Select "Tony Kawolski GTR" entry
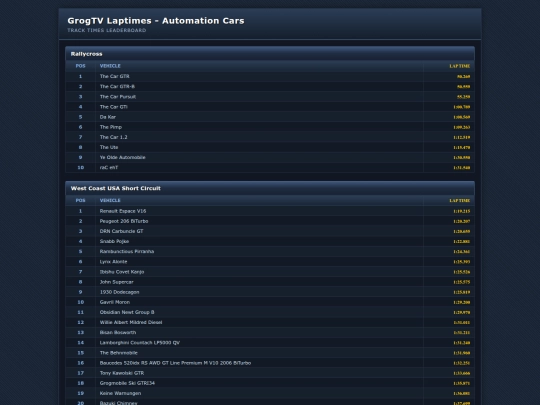Image resolution: width=540 pixels, height=405 pixels. click(122, 373)
